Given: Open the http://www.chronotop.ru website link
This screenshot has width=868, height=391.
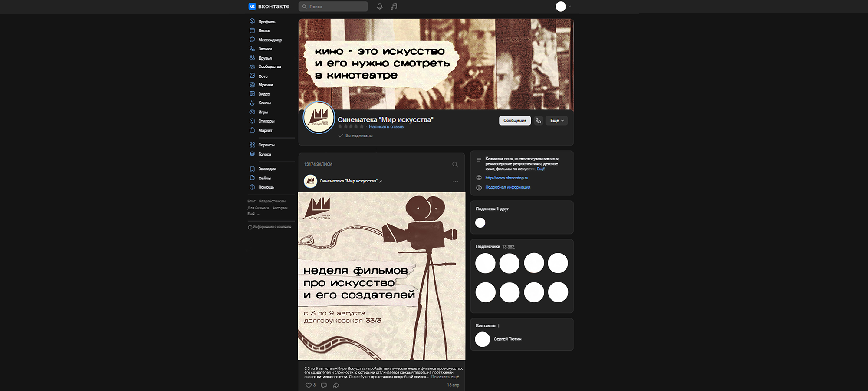Looking at the screenshot, I should coord(506,178).
